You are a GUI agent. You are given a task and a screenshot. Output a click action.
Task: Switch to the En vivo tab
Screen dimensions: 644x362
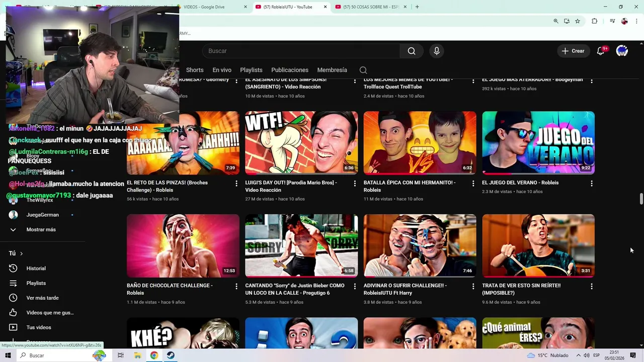point(222,70)
